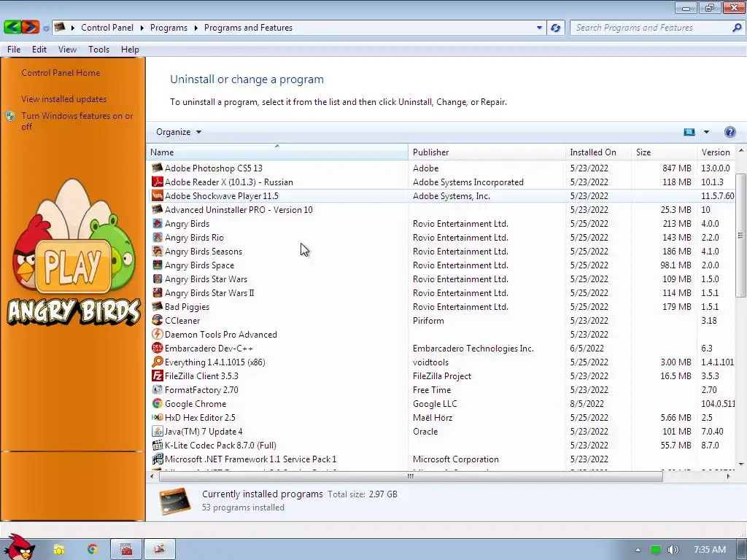
Task: Click the horizontal scrollbar thumb
Action: tap(410, 476)
